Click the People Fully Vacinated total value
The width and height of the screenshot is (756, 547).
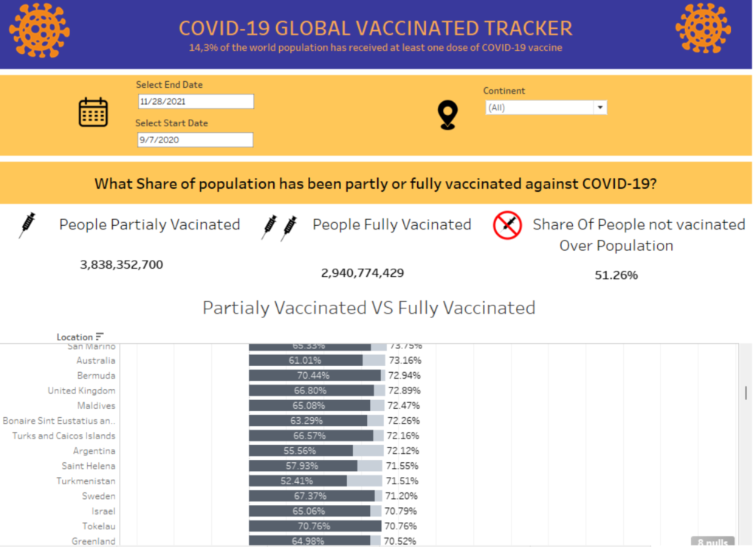point(362,273)
